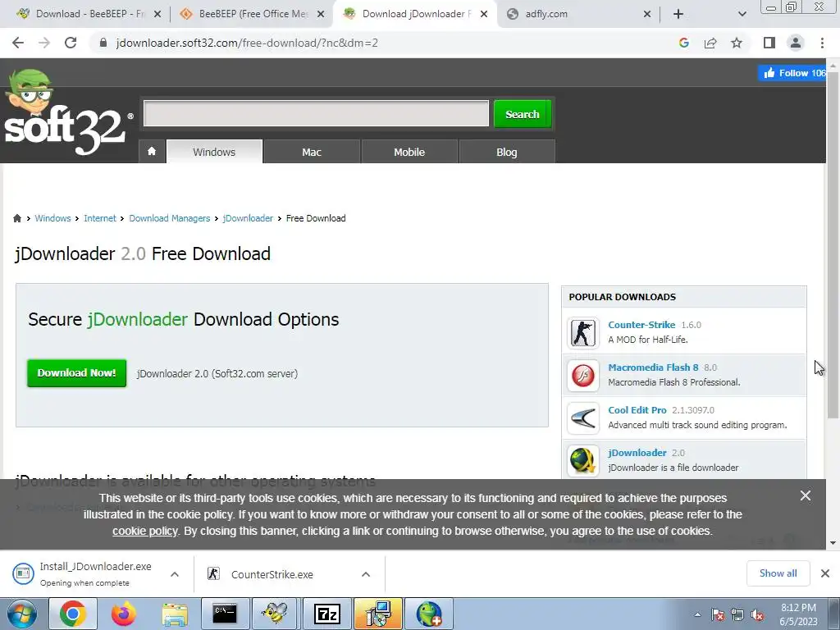Open the Chrome profile menu
This screenshot has height=630, width=840.
796,43
